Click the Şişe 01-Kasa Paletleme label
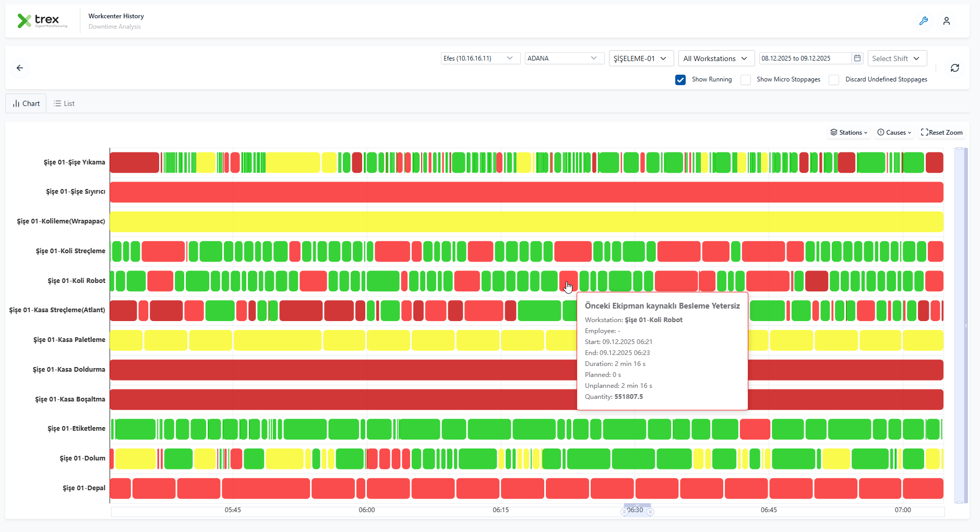 pos(69,340)
